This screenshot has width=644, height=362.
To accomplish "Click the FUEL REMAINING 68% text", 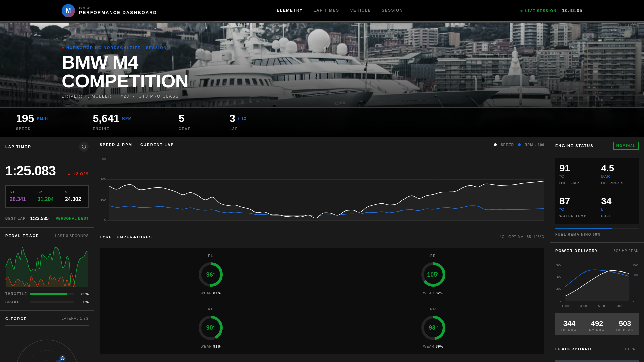I will [x=578, y=234].
